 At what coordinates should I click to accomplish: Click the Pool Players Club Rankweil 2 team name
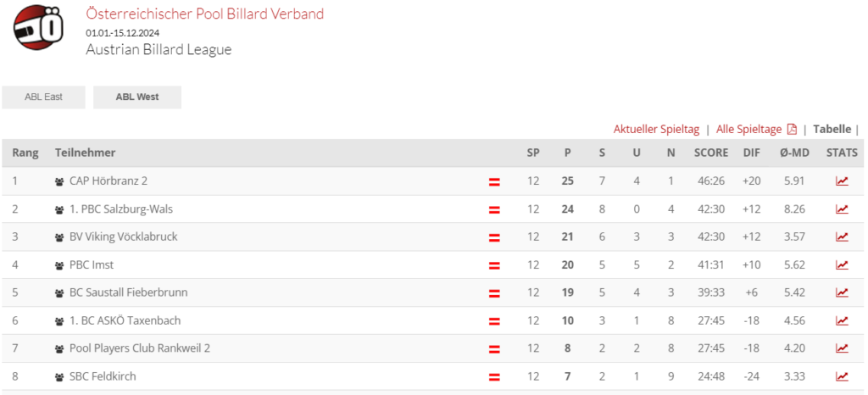tap(140, 348)
